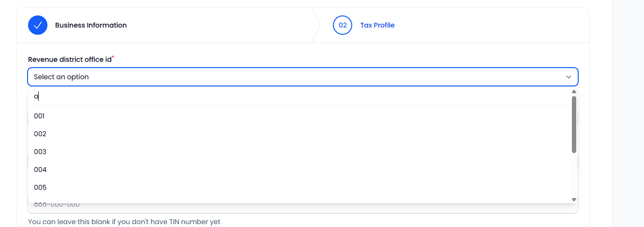Screen dimensions: 644x227
Task: Click the 02 step number circle
Action: [x=343, y=25]
